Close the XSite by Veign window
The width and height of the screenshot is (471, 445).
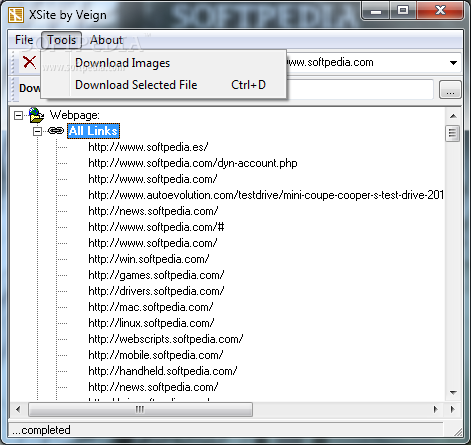tap(440, 11)
